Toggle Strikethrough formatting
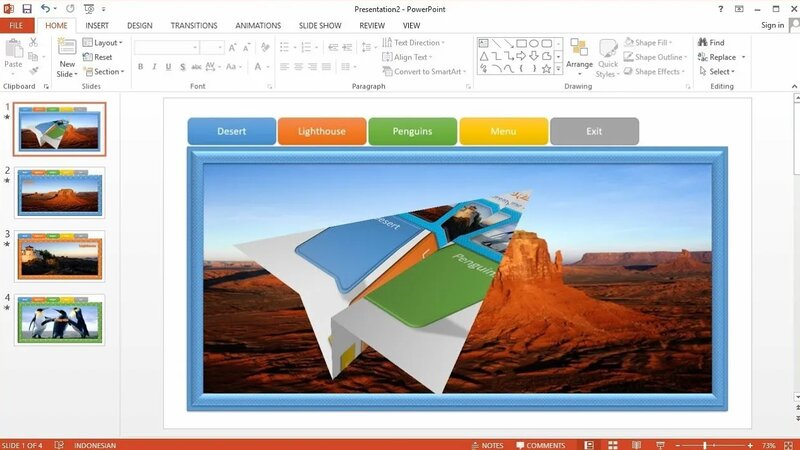800x450 pixels. tap(196, 67)
